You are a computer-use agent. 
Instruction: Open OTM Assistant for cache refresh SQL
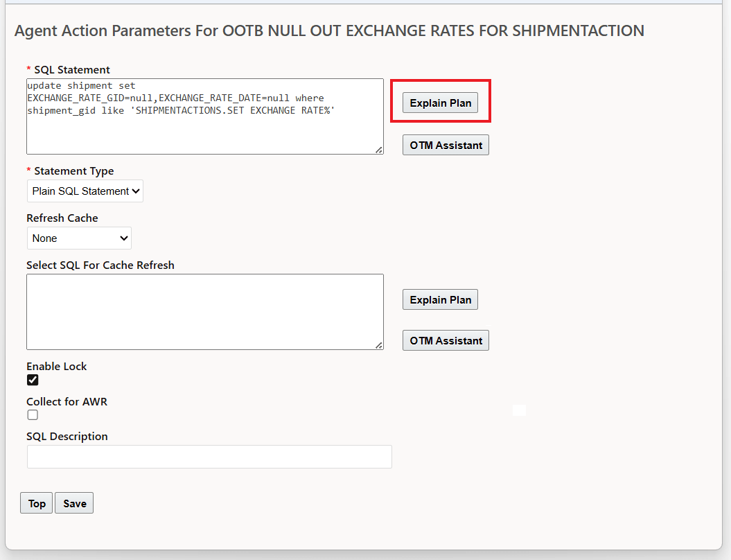pyautogui.click(x=446, y=340)
